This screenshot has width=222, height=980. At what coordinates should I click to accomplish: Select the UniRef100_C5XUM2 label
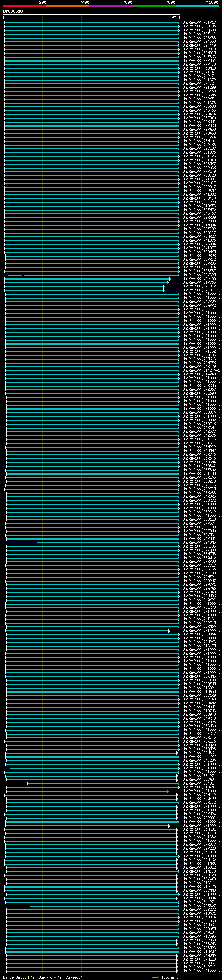pyautogui.click(x=199, y=122)
